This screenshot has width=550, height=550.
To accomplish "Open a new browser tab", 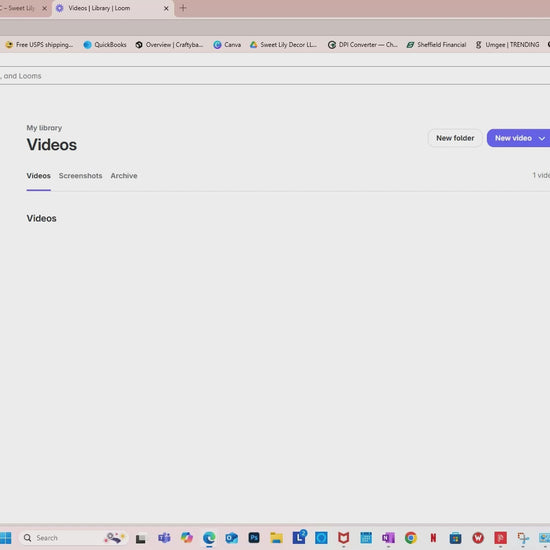I will click(x=183, y=8).
